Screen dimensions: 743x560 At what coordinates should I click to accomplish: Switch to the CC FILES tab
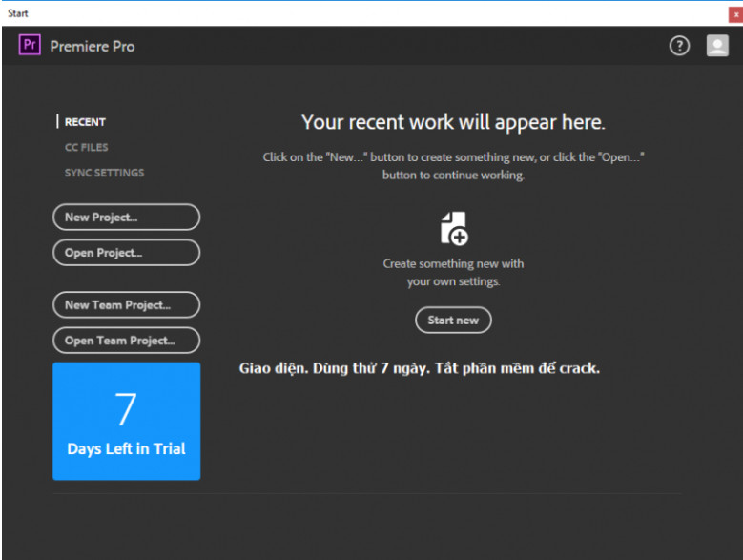click(x=86, y=148)
